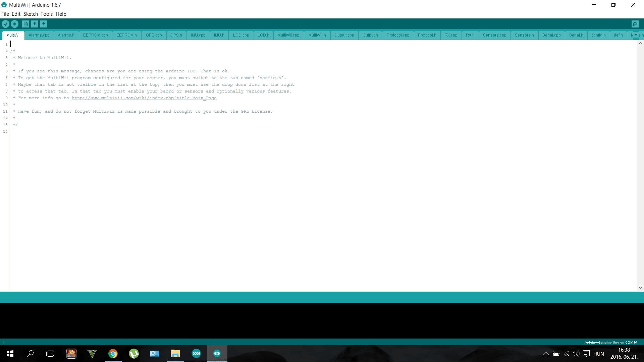Open the volume control in the system tray
The width and height of the screenshot is (644, 362).
pyautogui.click(x=576, y=353)
